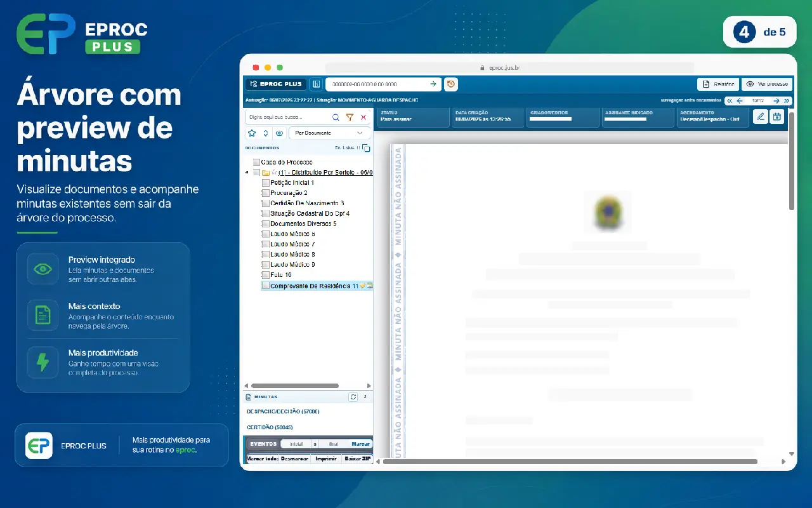Viewport: 812px width, 508px height.
Task: Open document Laudo Médico 8
Action: click(x=292, y=255)
